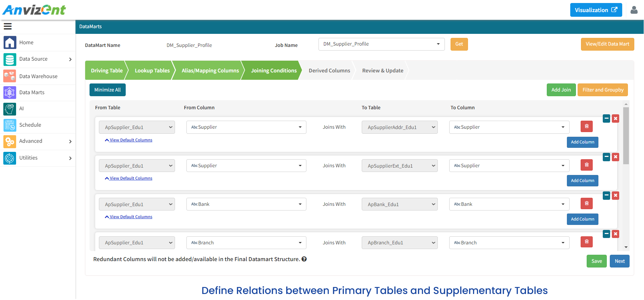Open View Default Columns in ApSupplierExt_Edu1 row

(x=129, y=178)
